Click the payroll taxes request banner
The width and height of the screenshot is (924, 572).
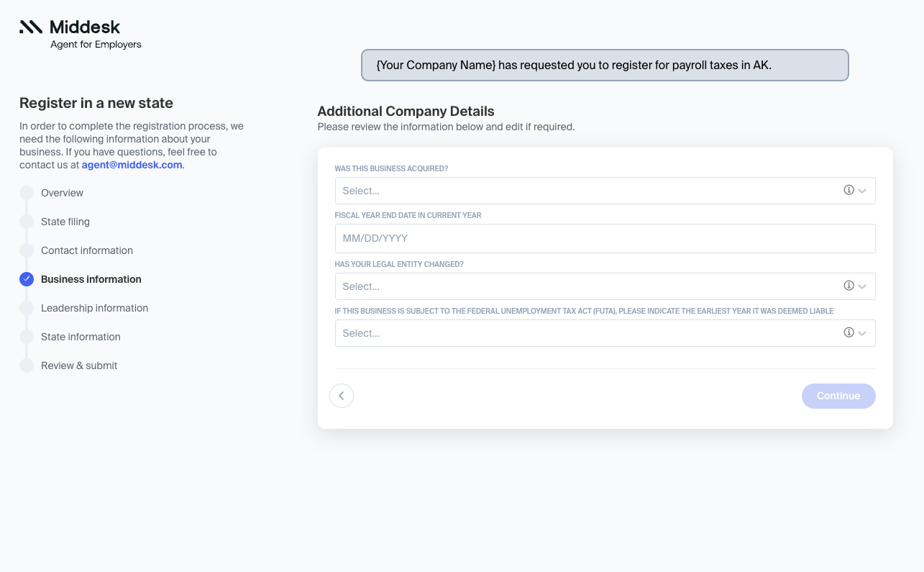pos(605,65)
